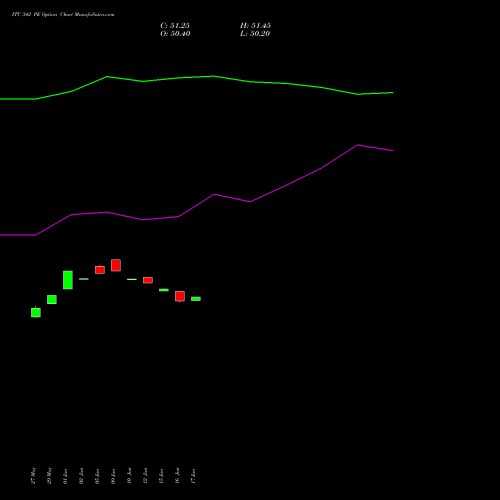Click the chart title text at top left
The width and height of the screenshot is (500, 500).
(x=63, y=15)
